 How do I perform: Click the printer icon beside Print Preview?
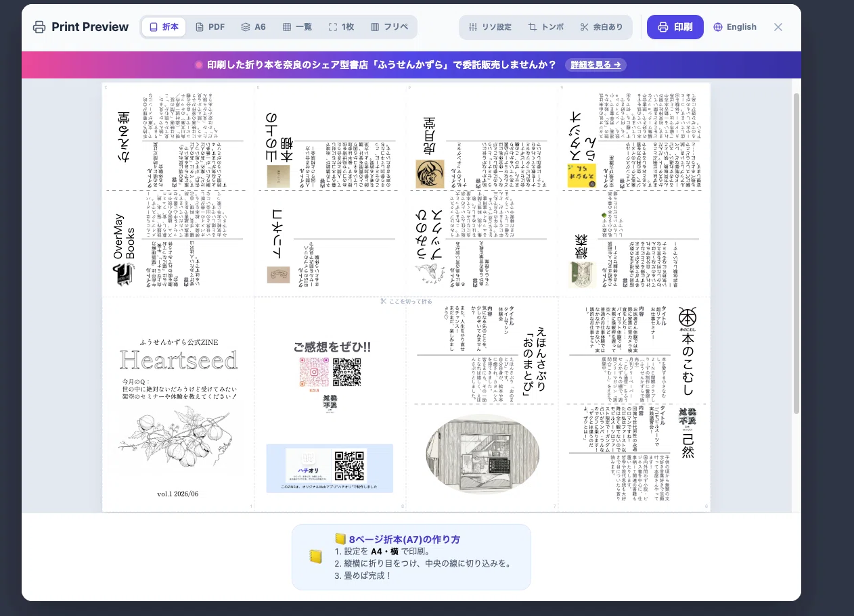[40, 27]
